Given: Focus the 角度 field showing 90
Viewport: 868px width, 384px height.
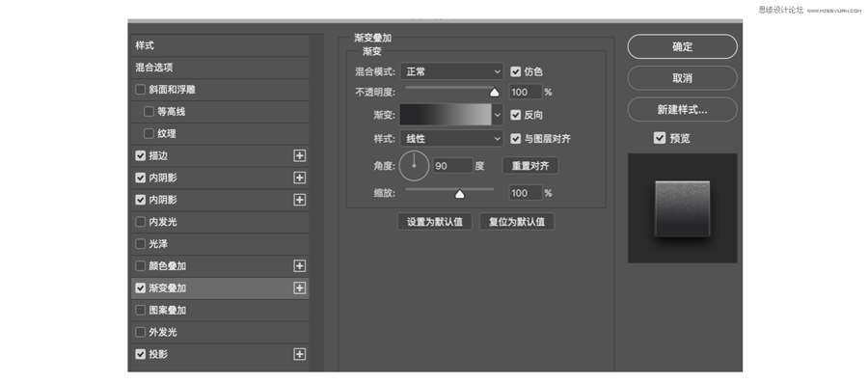Looking at the screenshot, I should (453, 166).
